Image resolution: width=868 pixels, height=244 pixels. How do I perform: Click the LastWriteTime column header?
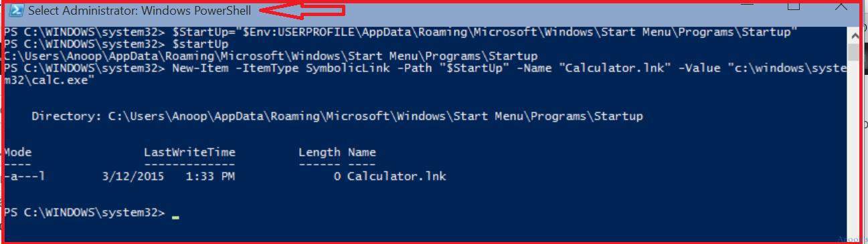click(189, 152)
